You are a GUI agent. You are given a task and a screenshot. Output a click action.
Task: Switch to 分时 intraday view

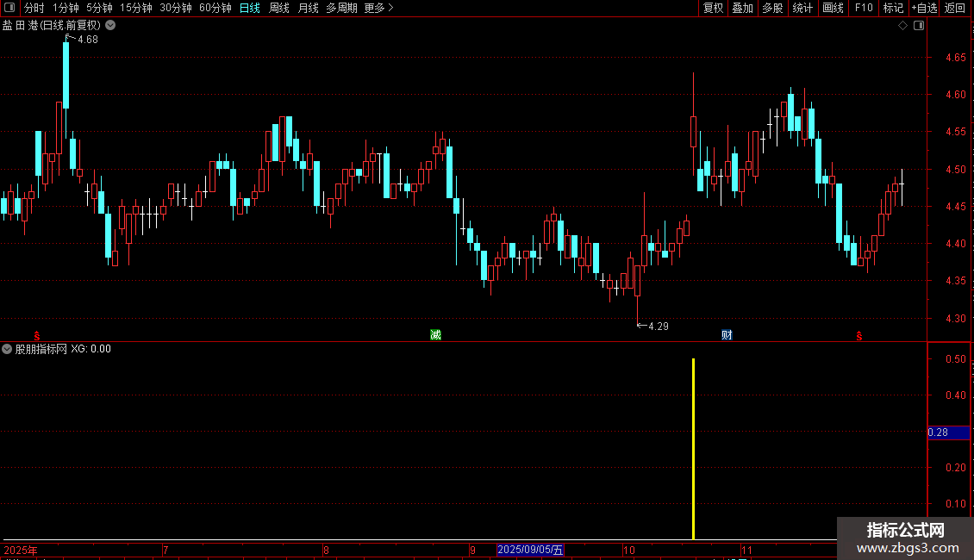(34, 8)
